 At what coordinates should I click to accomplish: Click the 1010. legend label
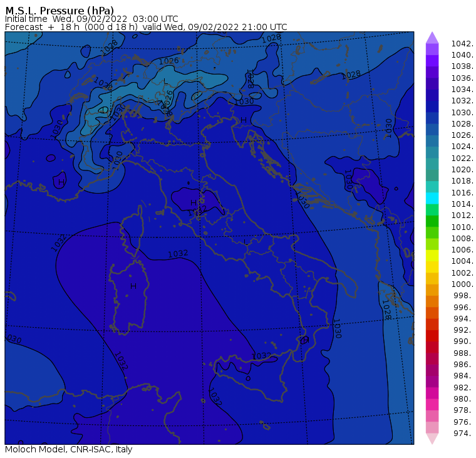coord(462,227)
